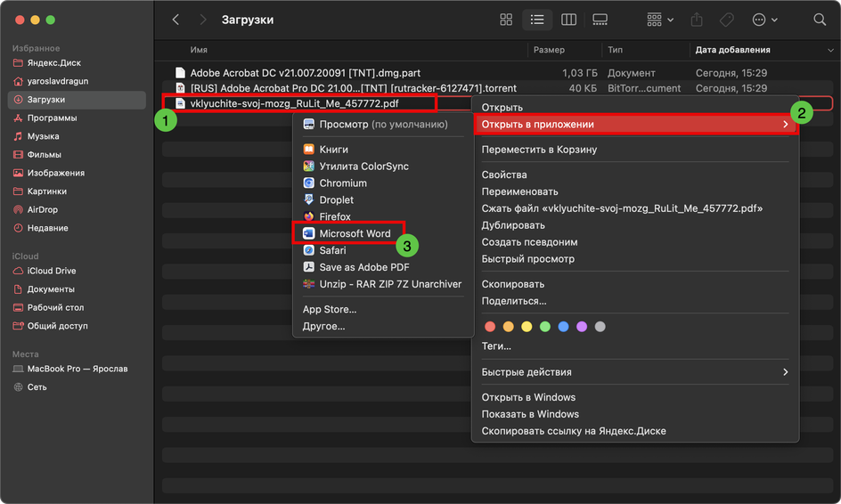Screen dimensions: 841x504
Task: Switch Finder to icon grid view
Action: (x=506, y=20)
